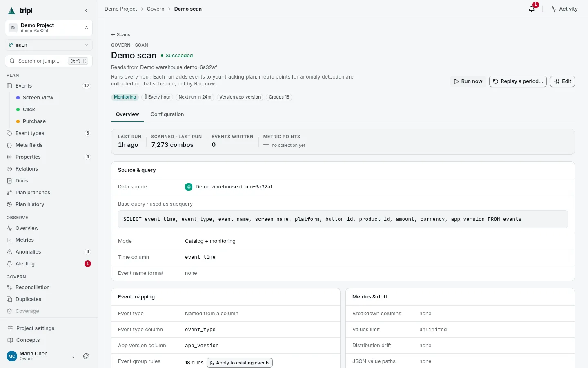Open Relations link icon
This screenshot has width=588, height=368.
(9, 169)
